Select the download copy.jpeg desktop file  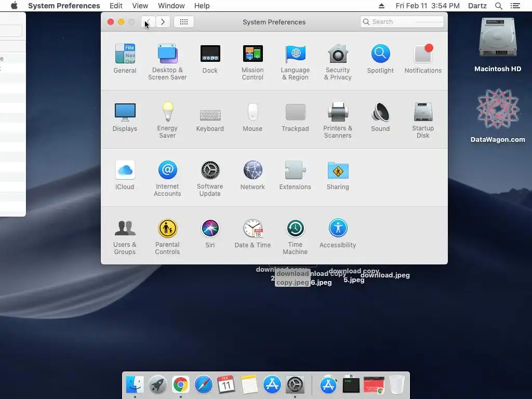tap(292, 278)
